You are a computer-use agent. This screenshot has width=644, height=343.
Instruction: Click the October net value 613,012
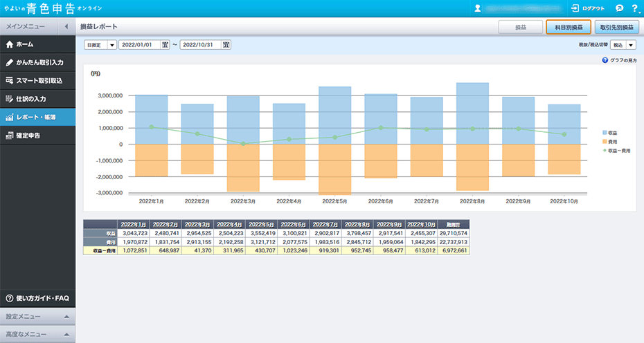tap(422, 250)
